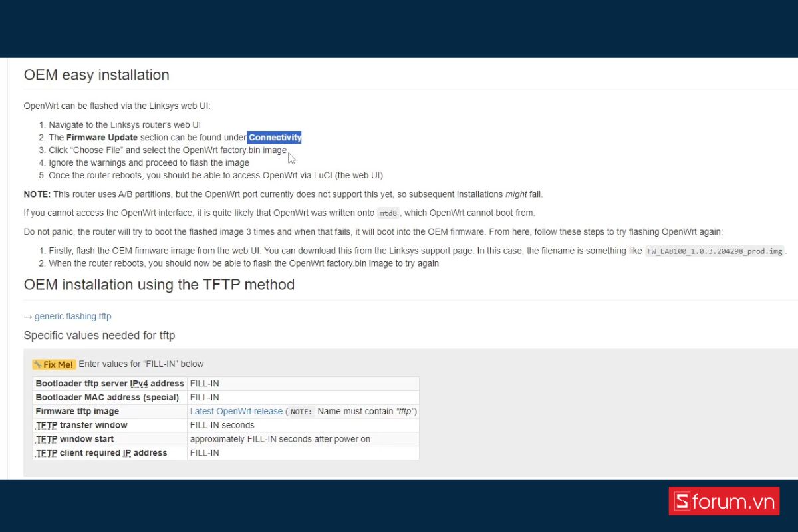Click the Specific values needed for tftp heading
Screen dimensions: 798x532
click(x=100, y=336)
